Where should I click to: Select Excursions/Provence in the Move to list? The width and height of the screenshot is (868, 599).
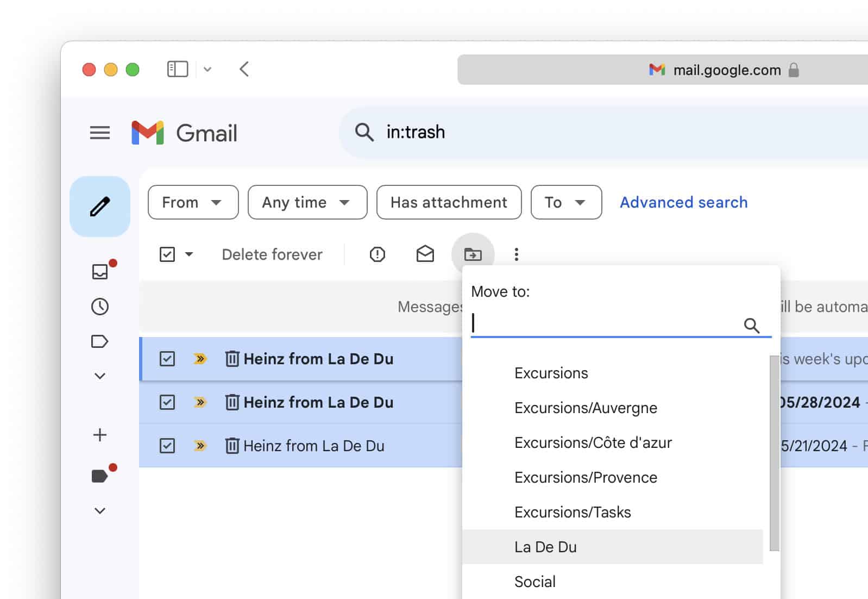[x=613, y=477]
